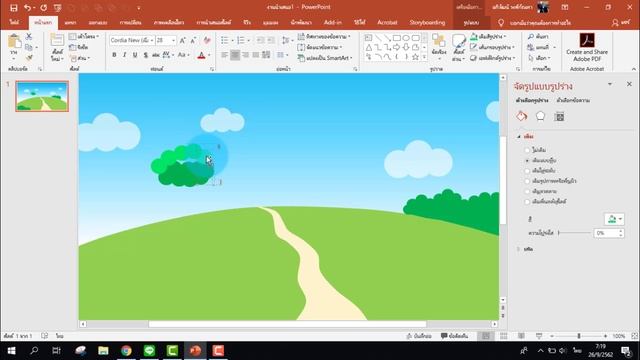Open the slide Layout dropdown
The width and height of the screenshot is (640, 360).
point(84,36)
